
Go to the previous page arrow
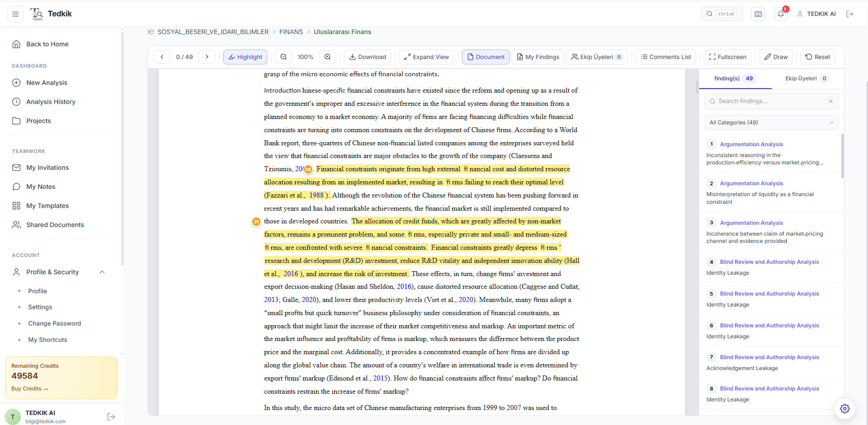pyautogui.click(x=162, y=57)
